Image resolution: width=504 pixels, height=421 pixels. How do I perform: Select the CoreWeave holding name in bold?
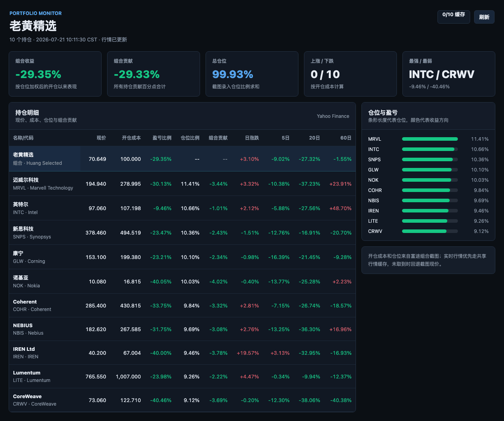click(x=27, y=397)
